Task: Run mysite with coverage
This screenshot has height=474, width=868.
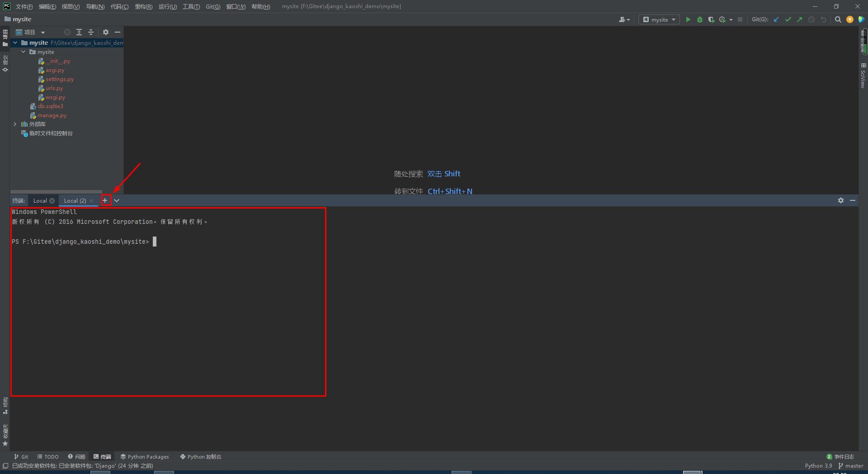Action: pyautogui.click(x=711, y=19)
